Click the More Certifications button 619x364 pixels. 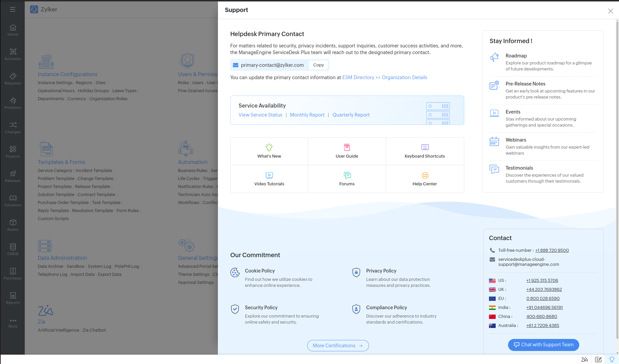pyautogui.click(x=338, y=346)
